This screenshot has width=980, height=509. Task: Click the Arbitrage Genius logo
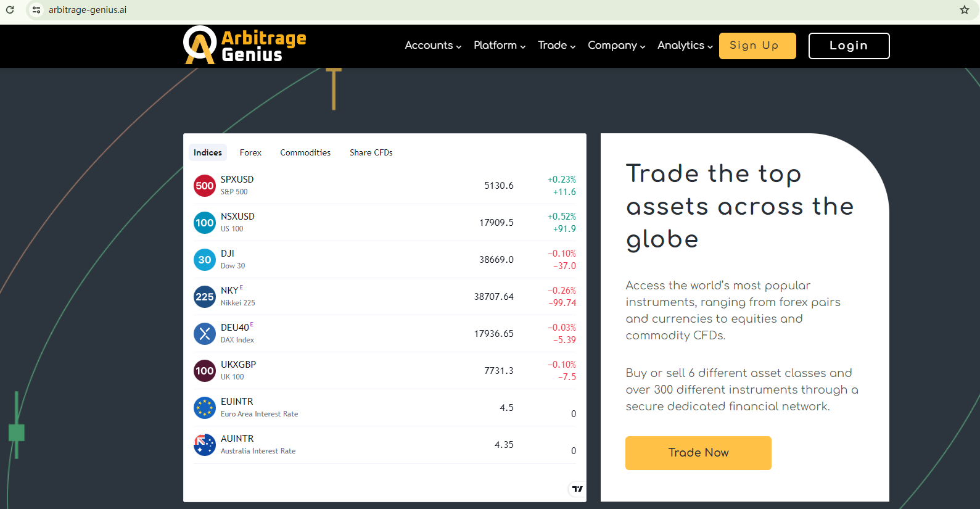(x=245, y=46)
